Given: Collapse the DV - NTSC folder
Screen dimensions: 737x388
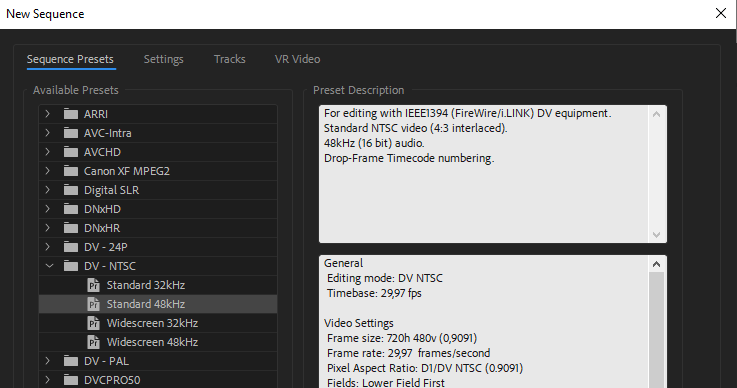Looking at the screenshot, I should click(x=49, y=266).
